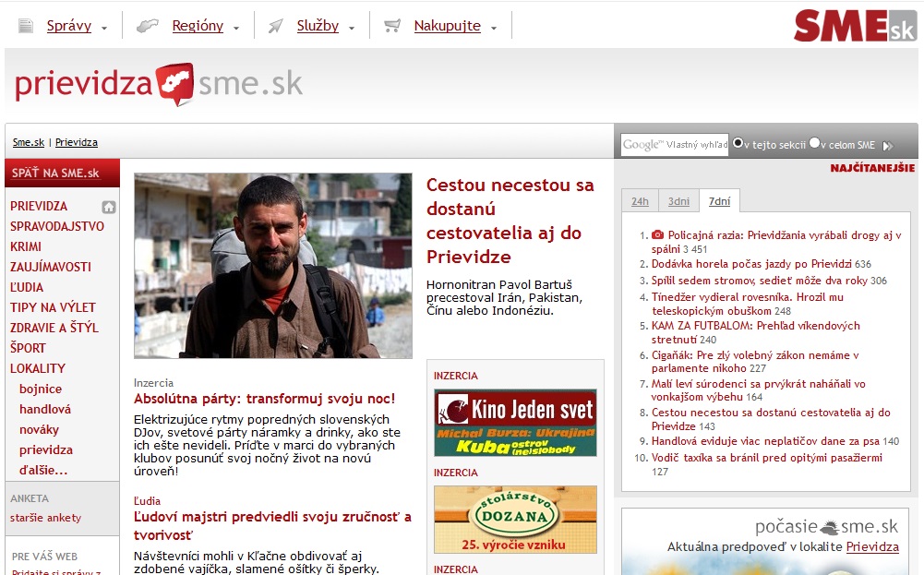Screen dimensions: 924x575
Task: Open the traveler photo of main article
Action: [273, 266]
